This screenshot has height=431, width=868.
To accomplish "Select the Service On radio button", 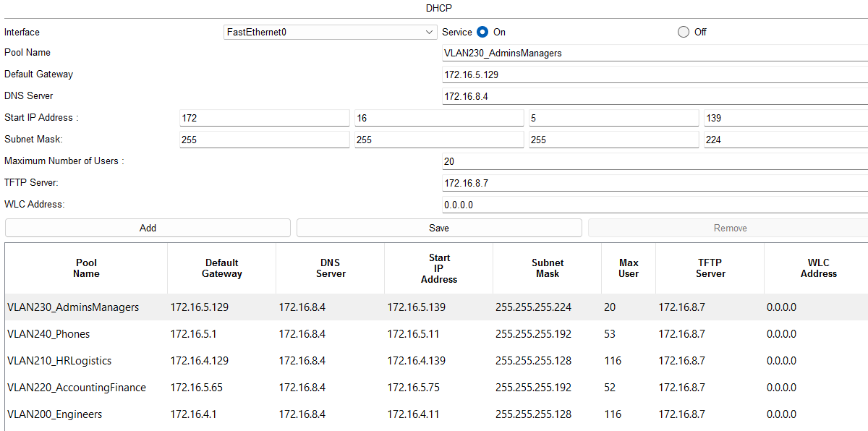I will 482,32.
